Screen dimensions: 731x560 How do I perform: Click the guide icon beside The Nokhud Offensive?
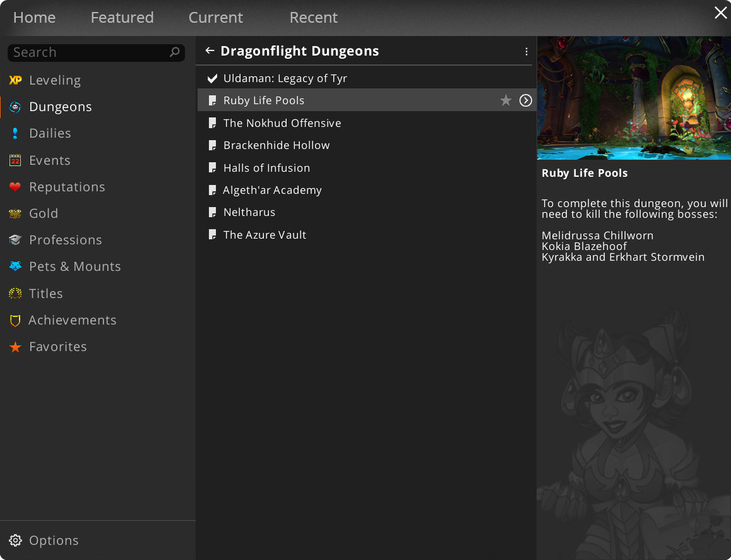coord(212,123)
